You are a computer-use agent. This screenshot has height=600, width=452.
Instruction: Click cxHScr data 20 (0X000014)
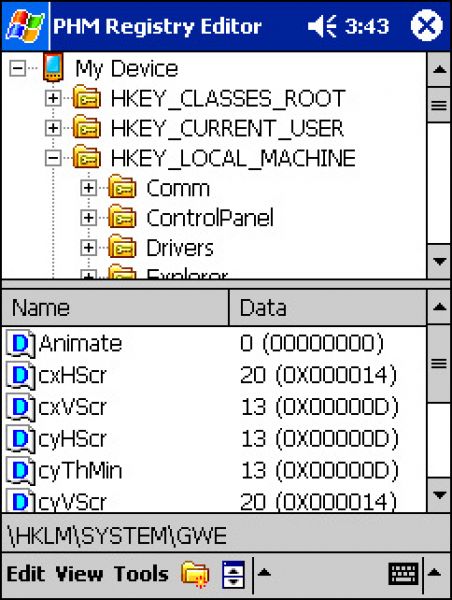(318, 375)
